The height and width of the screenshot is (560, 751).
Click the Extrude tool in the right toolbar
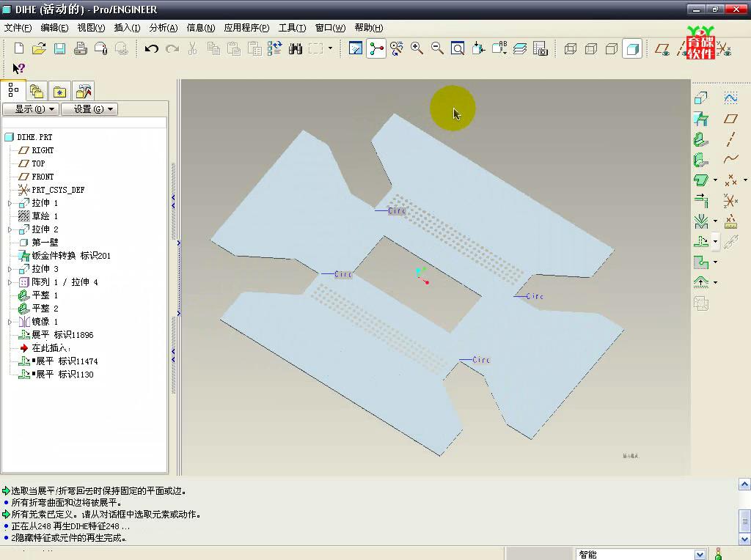(x=700, y=97)
